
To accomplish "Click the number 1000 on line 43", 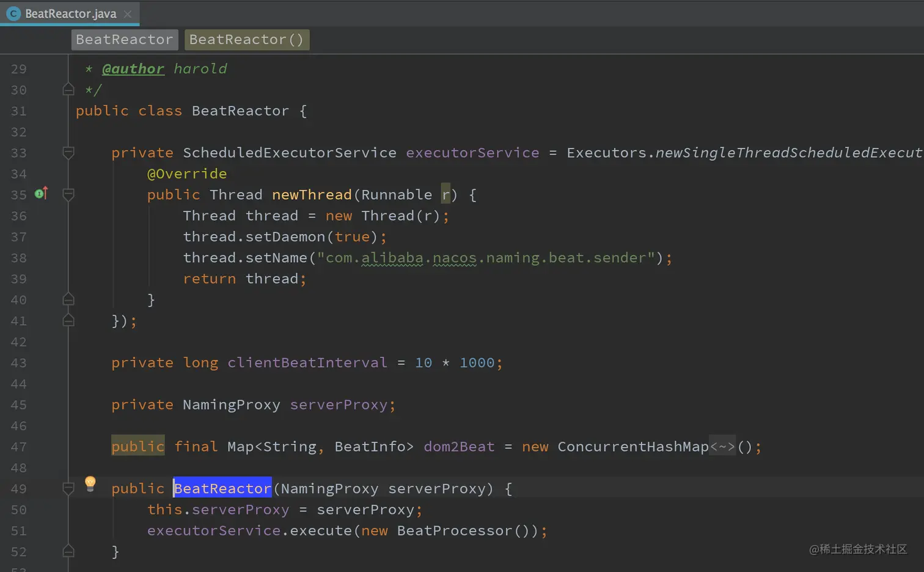I will click(x=477, y=363).
